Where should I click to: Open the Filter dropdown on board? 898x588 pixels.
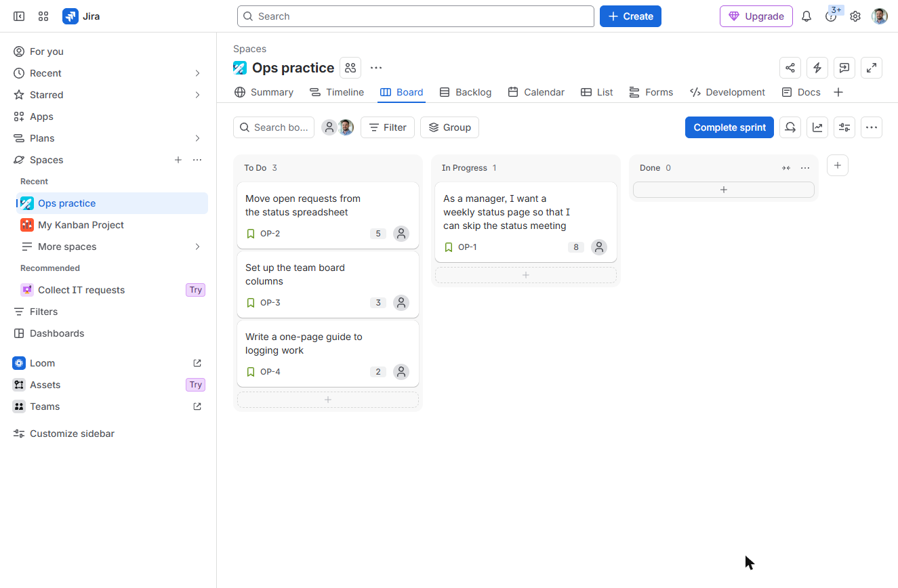pos(388,127)
